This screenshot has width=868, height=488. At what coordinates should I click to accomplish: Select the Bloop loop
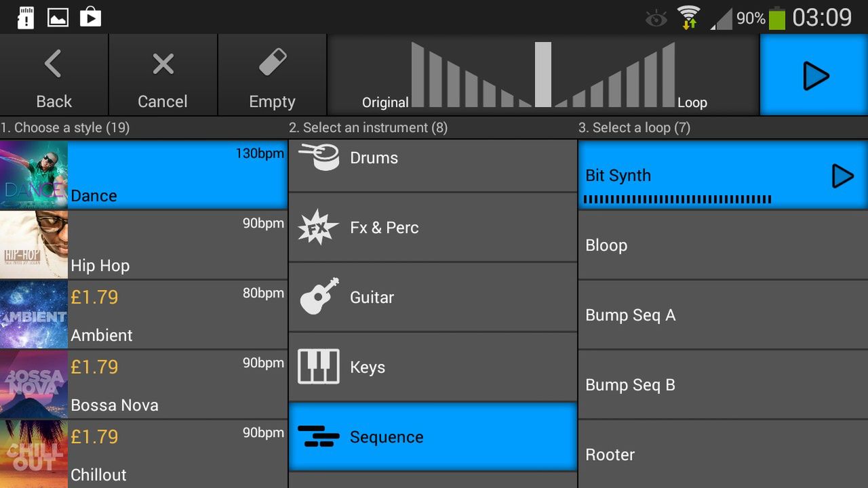pyautogui.click(x=723, y=245)
